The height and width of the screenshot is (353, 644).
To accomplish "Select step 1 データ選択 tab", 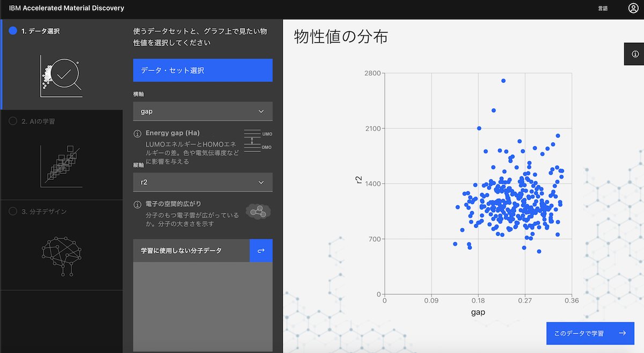I will click(x=62, y=64).
